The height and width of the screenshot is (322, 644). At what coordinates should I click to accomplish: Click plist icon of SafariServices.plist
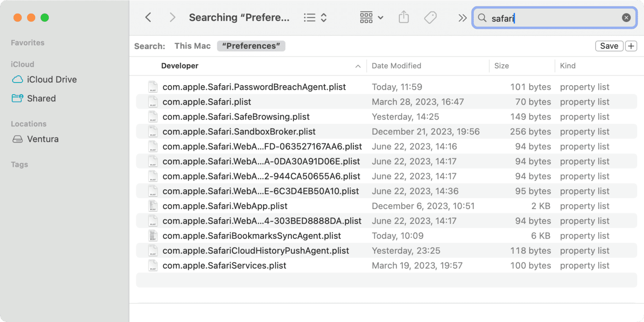(153, 266)
